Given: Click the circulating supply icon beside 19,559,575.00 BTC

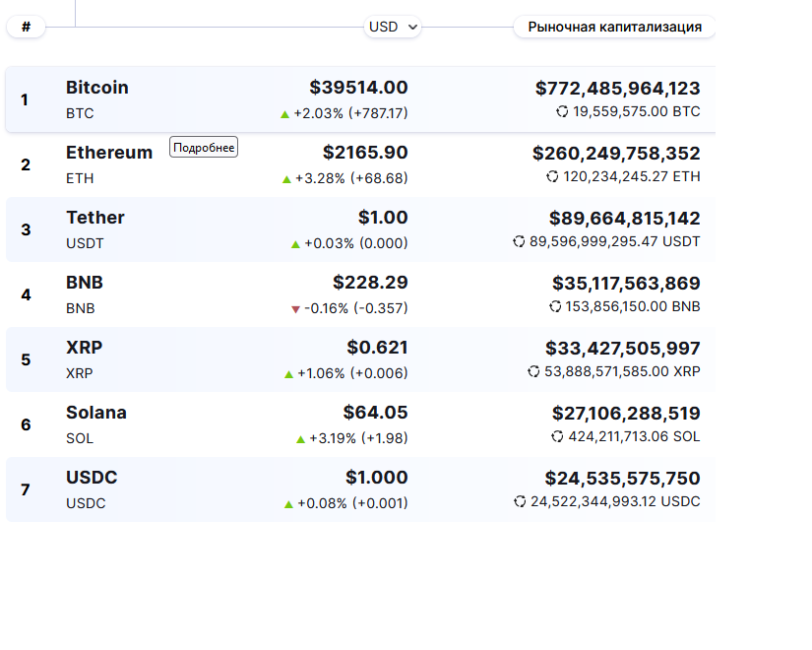Looking at the screenshot, I should coord(562,112).
